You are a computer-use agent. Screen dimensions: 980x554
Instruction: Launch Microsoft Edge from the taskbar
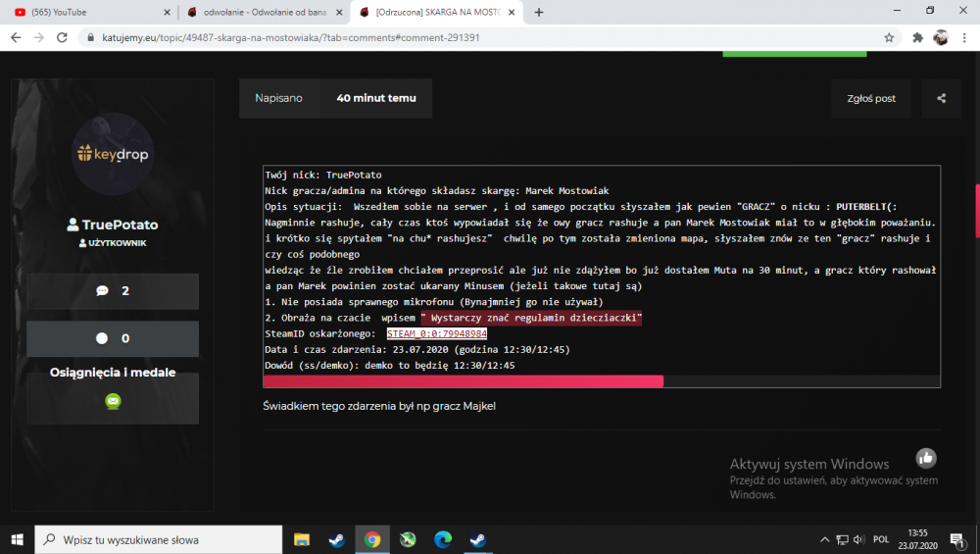click(x=443, y=539)
